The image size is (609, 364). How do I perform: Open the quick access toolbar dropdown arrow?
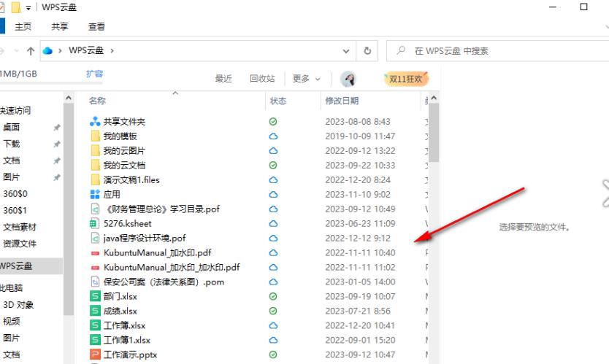pos(28,7)
